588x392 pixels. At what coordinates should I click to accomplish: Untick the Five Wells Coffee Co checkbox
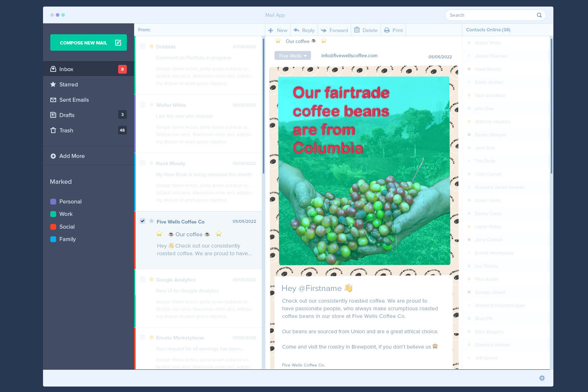(143, 221)
